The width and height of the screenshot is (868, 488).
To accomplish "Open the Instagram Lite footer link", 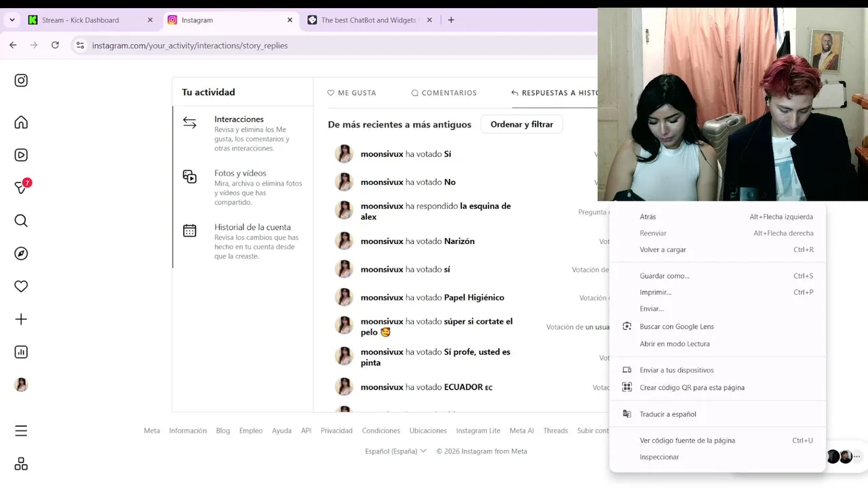I will (478, 430).
